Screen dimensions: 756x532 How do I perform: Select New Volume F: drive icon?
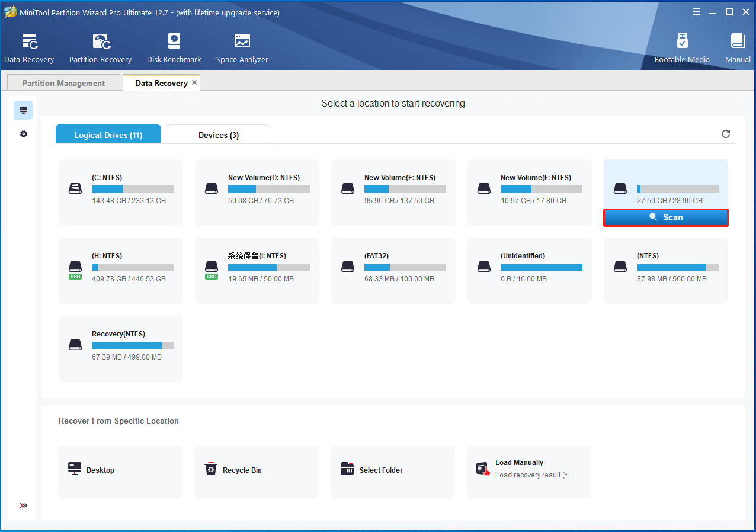(x=484, y=188)
